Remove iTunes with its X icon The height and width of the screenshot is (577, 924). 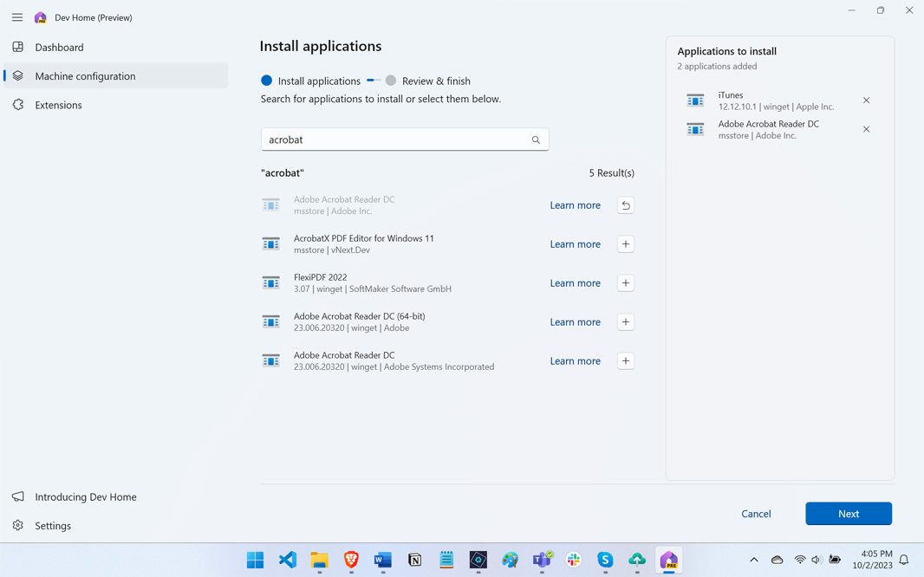[x=866, y=100]
